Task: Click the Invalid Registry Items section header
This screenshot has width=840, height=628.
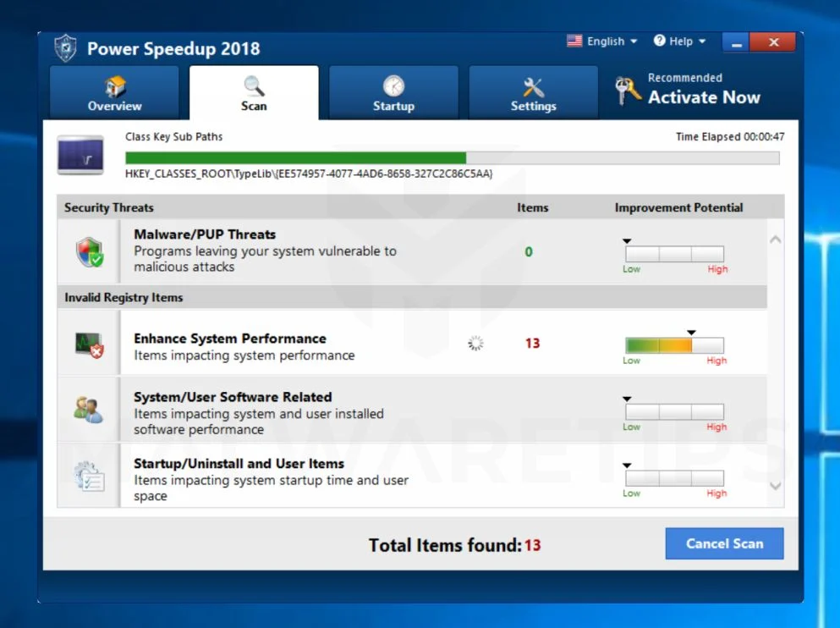Action: pos(124,297)
